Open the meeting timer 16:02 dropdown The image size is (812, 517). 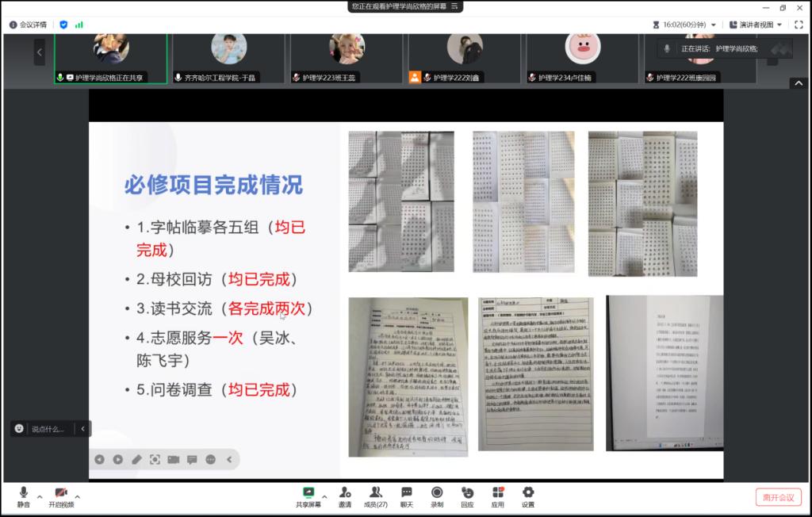pyautogui.click(x=684, y=25)
